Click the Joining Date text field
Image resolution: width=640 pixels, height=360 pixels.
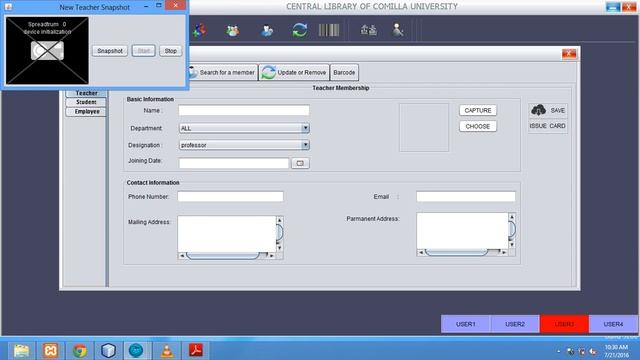point(233,163)
